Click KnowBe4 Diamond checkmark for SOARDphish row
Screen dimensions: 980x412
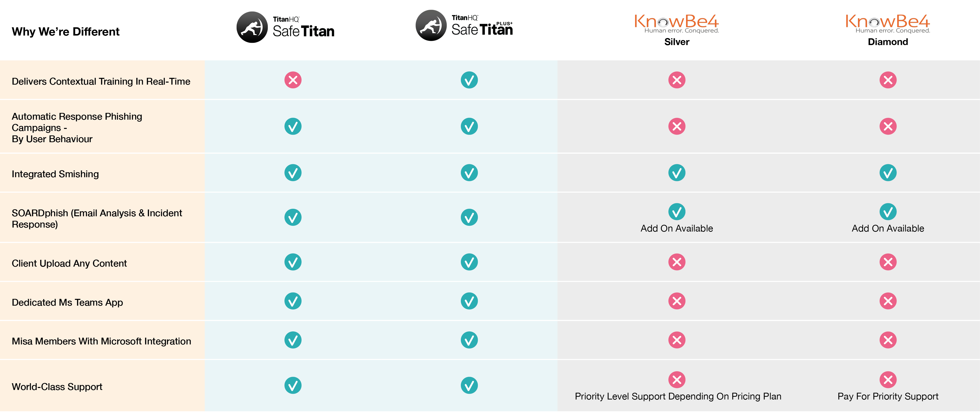[x=888, y=212]
